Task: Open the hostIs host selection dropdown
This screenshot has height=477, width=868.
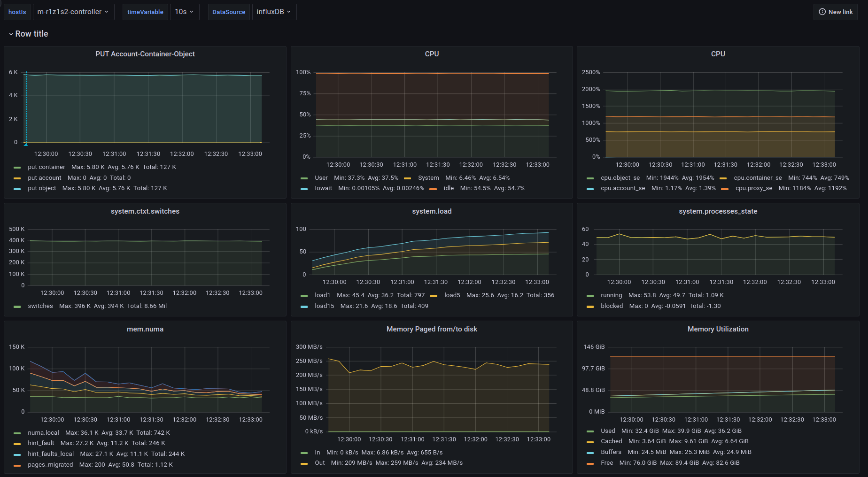Action: [73, 12]
